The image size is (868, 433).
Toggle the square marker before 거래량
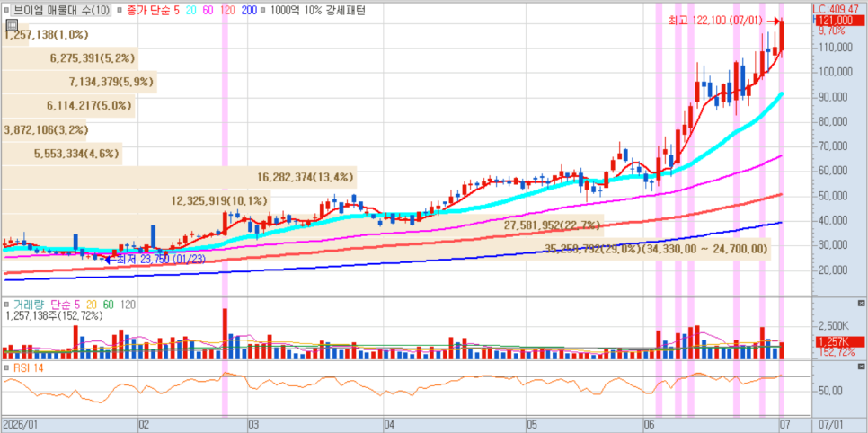[x=6, y=304]
